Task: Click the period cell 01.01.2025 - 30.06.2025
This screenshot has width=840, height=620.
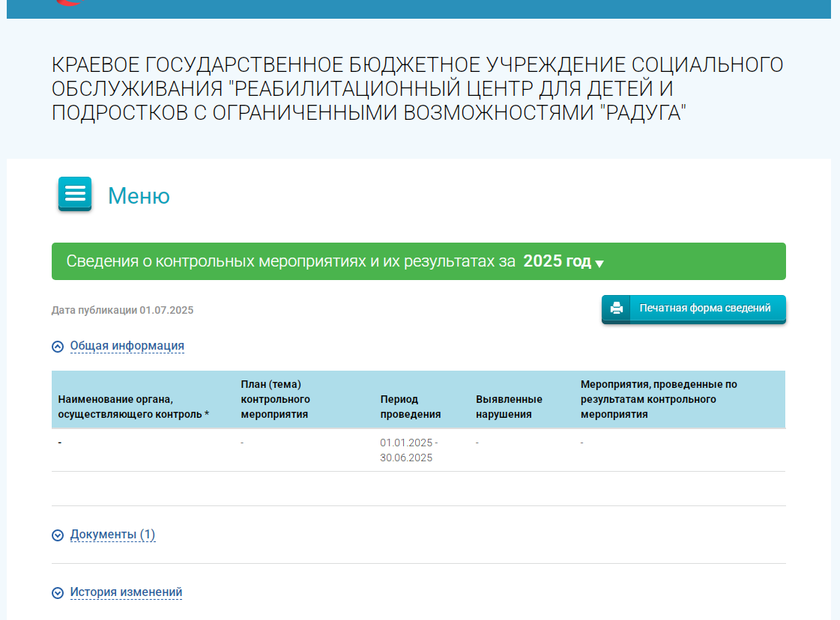Action: click(x=408, y=450)
